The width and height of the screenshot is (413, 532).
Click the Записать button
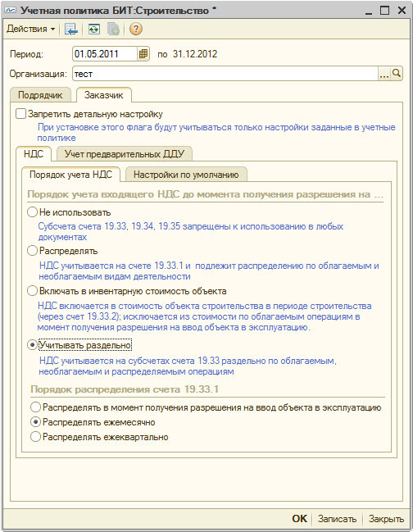(337, 518)
